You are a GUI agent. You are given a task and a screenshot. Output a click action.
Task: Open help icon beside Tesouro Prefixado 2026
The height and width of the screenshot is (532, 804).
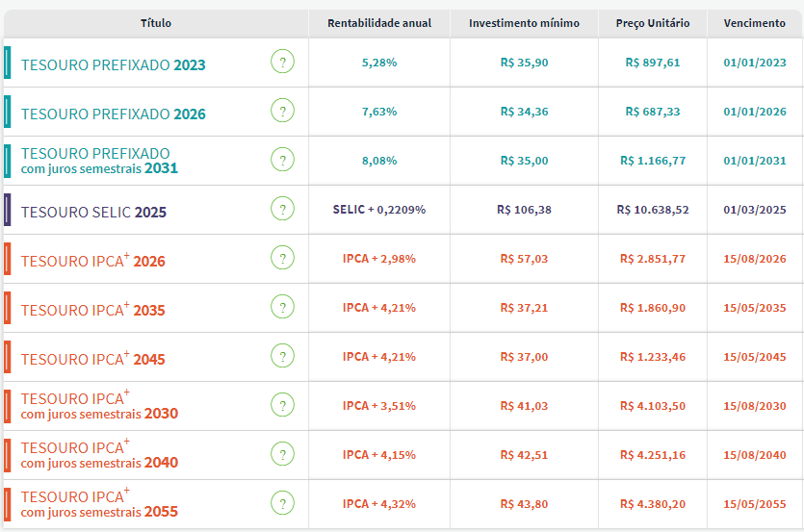(282, 112)
